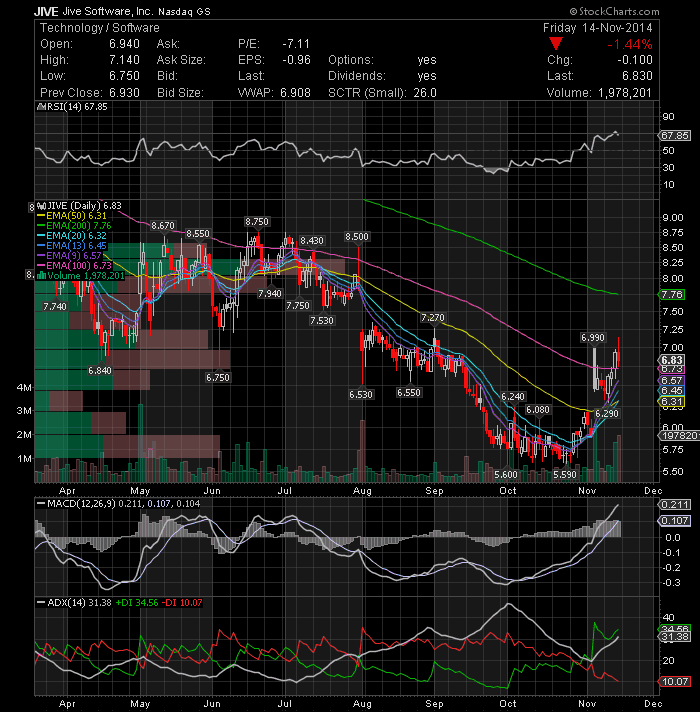This screenshot has height=712, width=700.
Task: Click the 6.530 low price label
Action: tap(361, 395)
